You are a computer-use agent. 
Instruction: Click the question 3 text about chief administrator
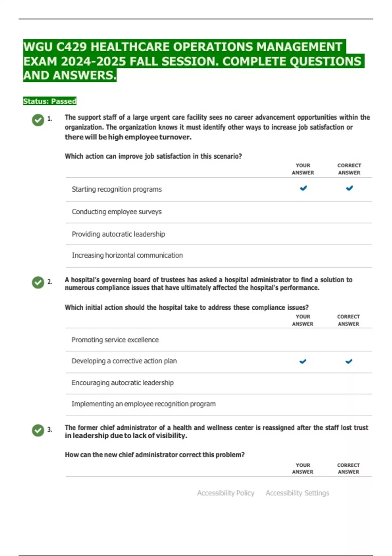click(216, 431)
